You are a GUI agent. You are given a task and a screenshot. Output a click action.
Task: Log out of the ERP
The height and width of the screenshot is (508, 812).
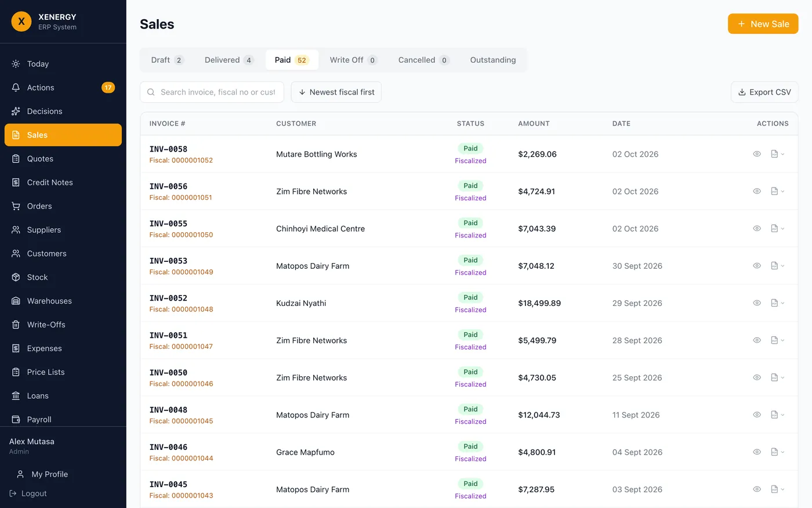[28, 493]
